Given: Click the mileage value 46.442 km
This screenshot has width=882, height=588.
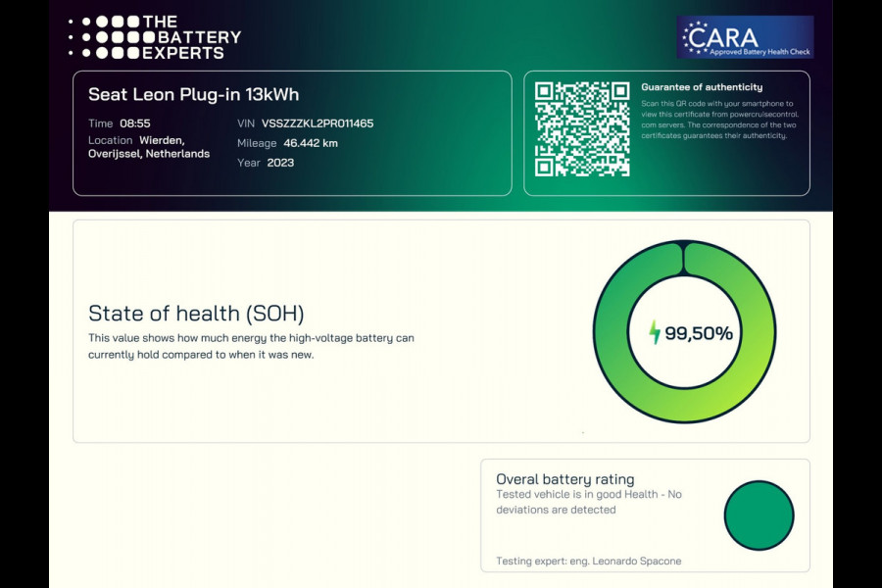Looking at the screenshot, I should [311, 143].
